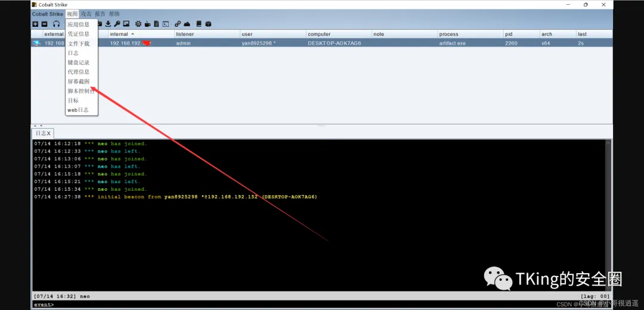This screenshot has width=644, height=310.
Task: Close the 日志 tab with its X
Action: (x=48, y=134)
